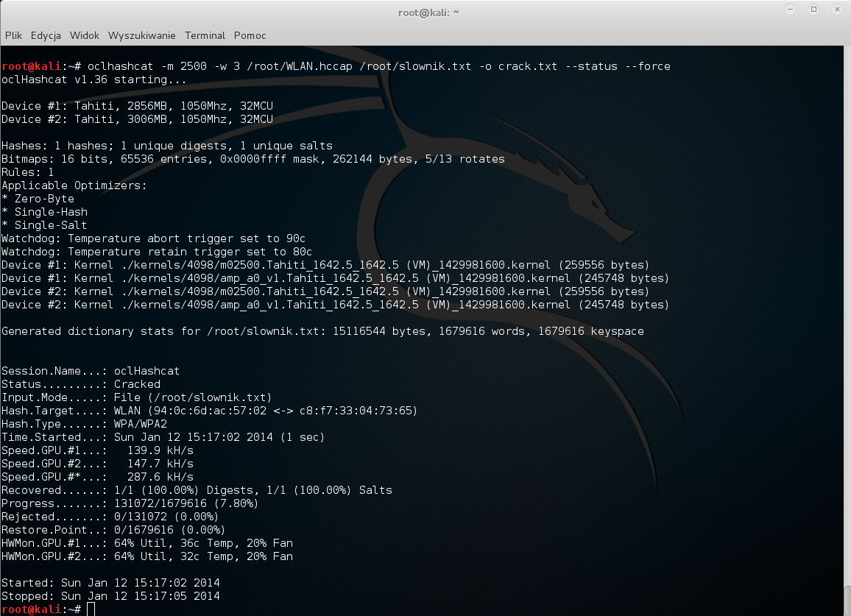
Task: Click the 'Status.........: Cracked' line
Action: (81, 384)
